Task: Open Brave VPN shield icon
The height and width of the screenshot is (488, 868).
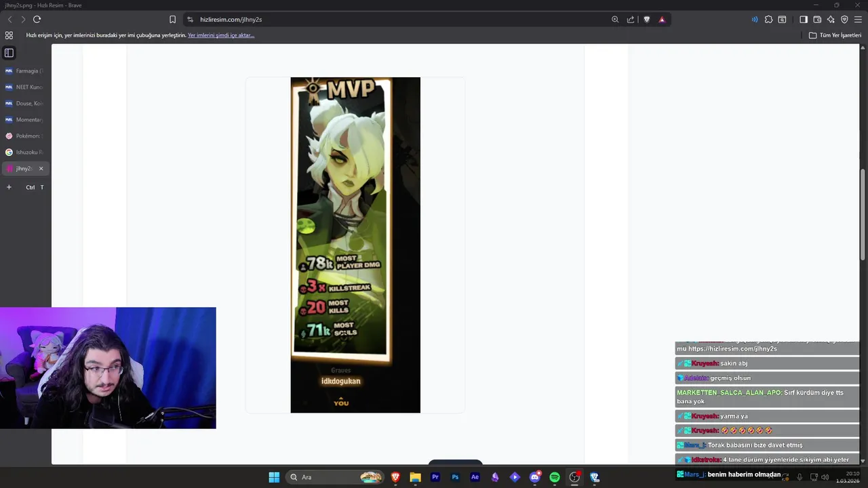Action: (844, 20)
